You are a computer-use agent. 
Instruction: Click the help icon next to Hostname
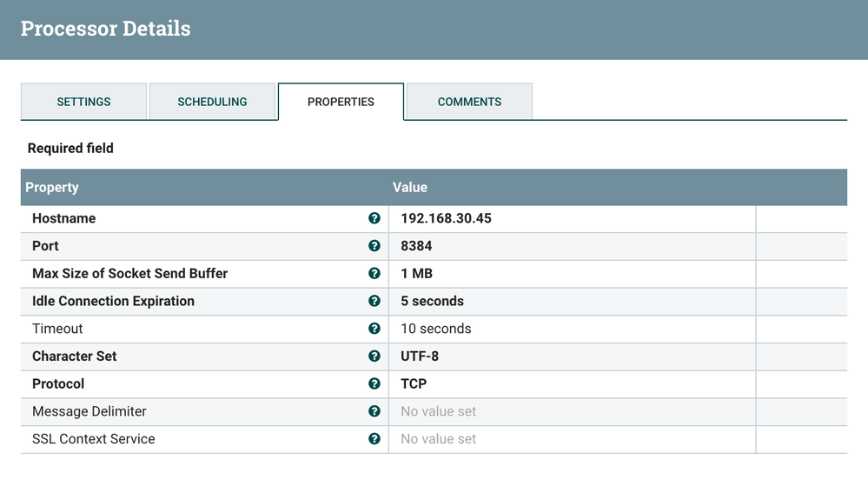374,218
